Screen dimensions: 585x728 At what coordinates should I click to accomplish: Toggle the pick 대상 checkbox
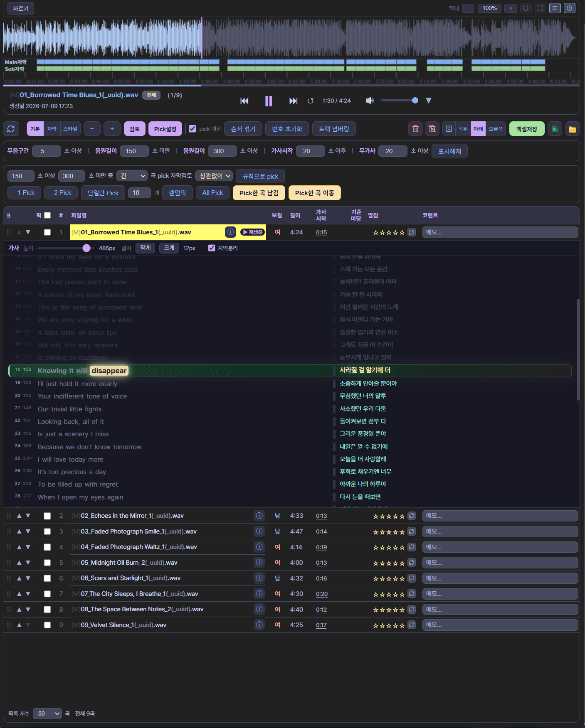pos(193,129)
